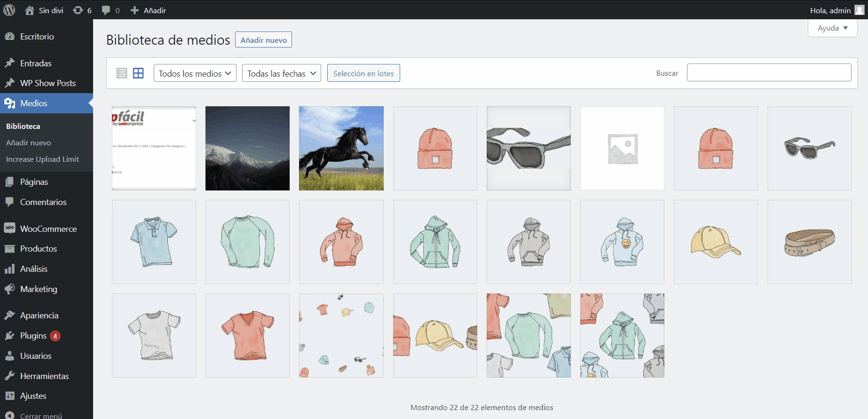Focus the Buscar search field
Image resolution: width=868 pixels, height=419 pixels.
(769, 73)
